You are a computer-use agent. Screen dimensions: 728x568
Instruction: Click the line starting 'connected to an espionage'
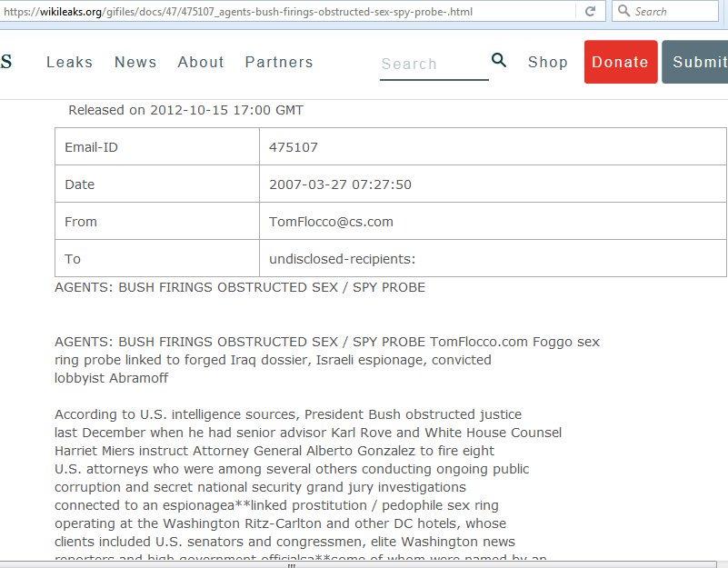[x=276, y=505]
